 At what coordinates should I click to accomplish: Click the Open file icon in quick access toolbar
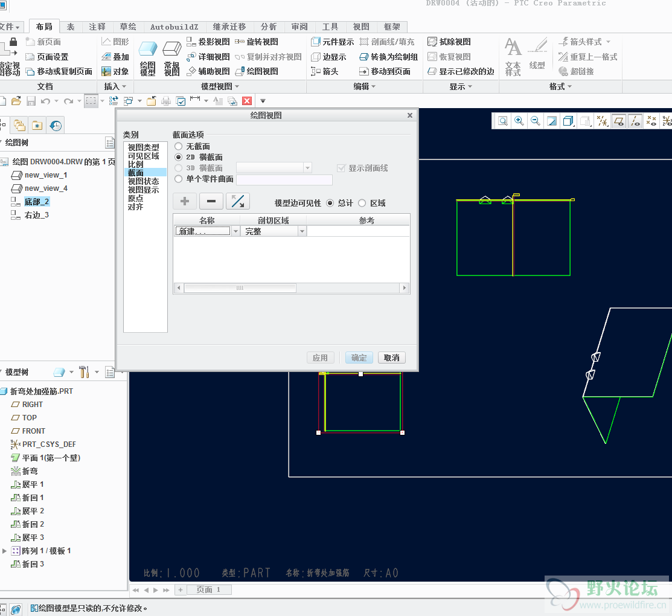pos(16,101)
